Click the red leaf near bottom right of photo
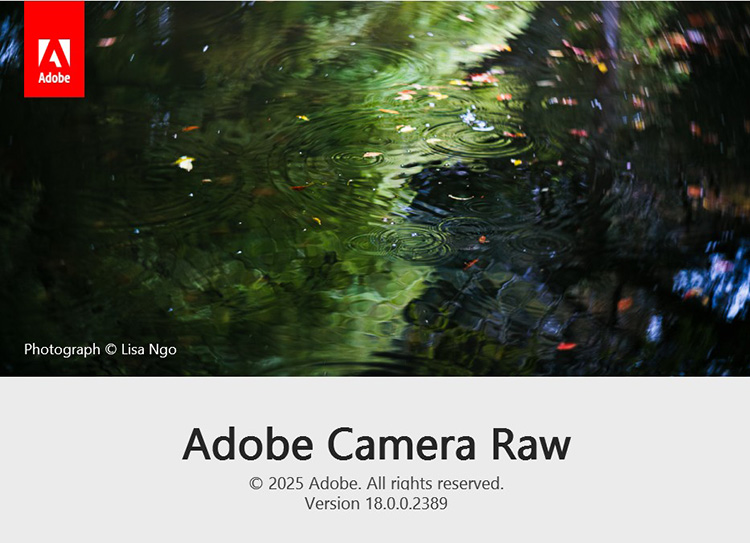750x543 pixels. coord(566,346)
